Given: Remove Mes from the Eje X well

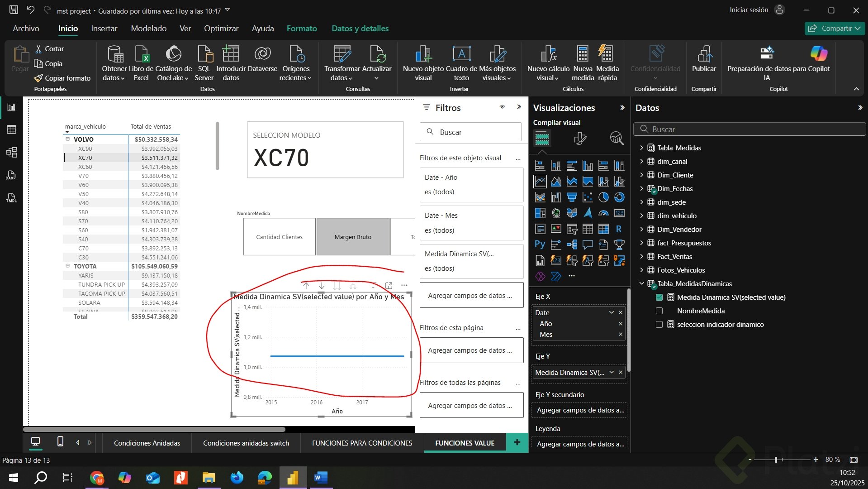Looking at the screenshot, I should (621, 334).
